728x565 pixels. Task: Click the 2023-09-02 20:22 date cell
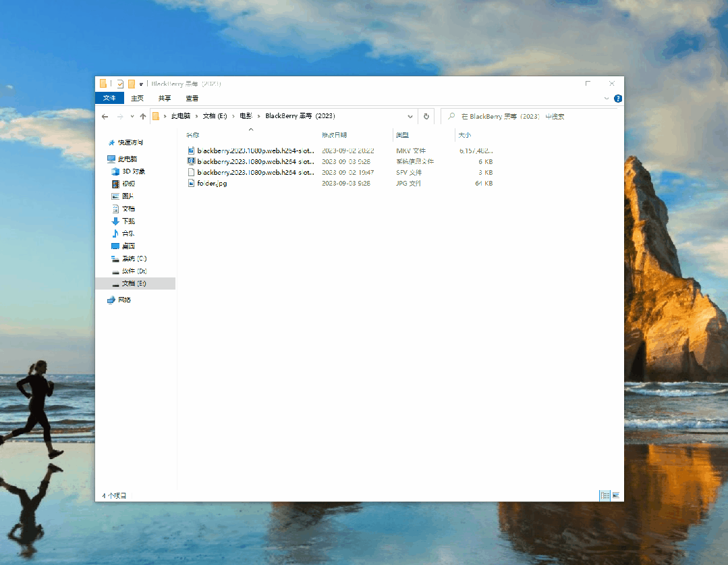click(x=347, y=151)
